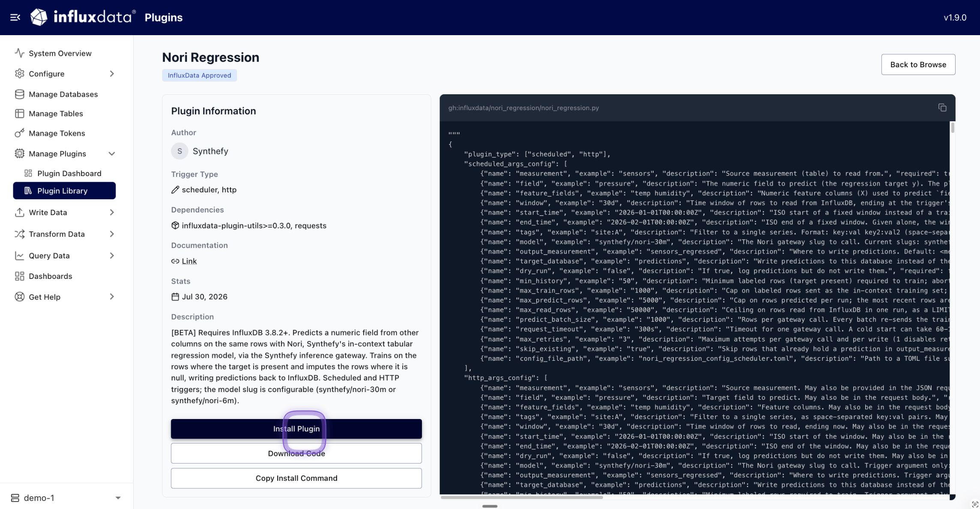
Task: Click the Manage Tables grid icon
Action: pyautogui.click(x=19, y=114)
